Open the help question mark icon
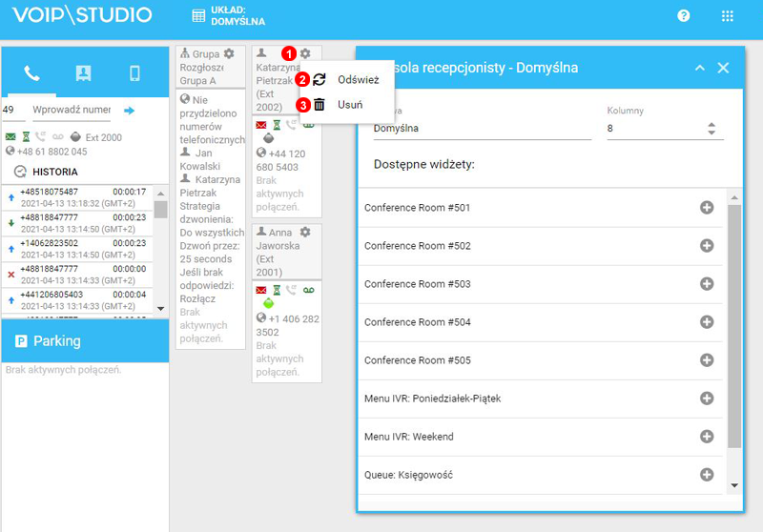Screen dimensions: 763x532 point(684,16)
